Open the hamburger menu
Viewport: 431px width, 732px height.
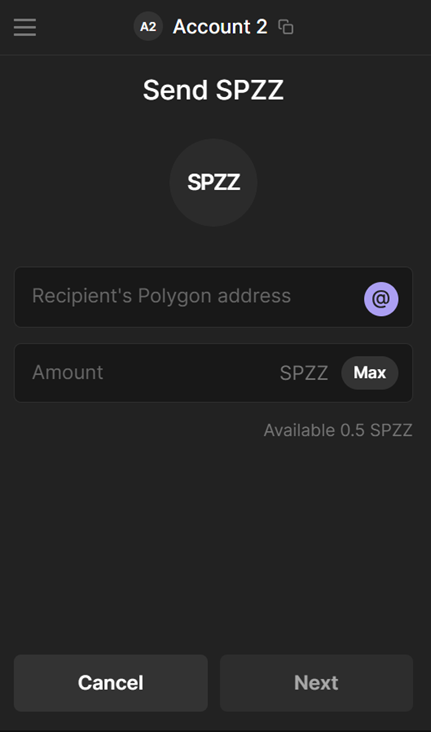tap(25, 27)
